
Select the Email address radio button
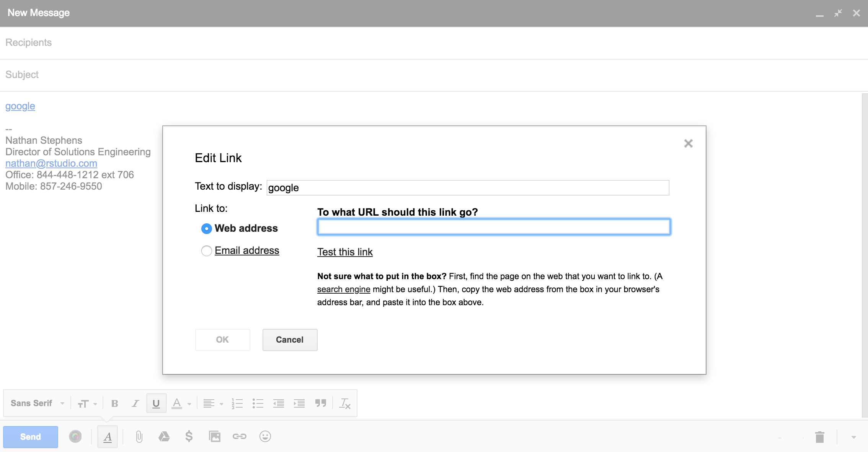click(x=206, y=251)
